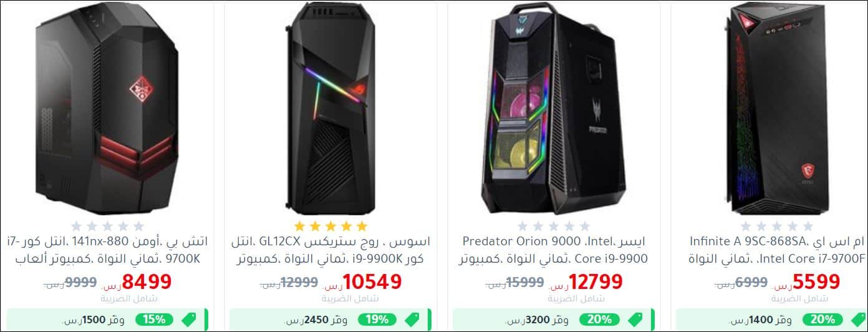The image size is (868, 332).
Task: Click the 20% badge on Predator Orion card
Action: point(599,320)
